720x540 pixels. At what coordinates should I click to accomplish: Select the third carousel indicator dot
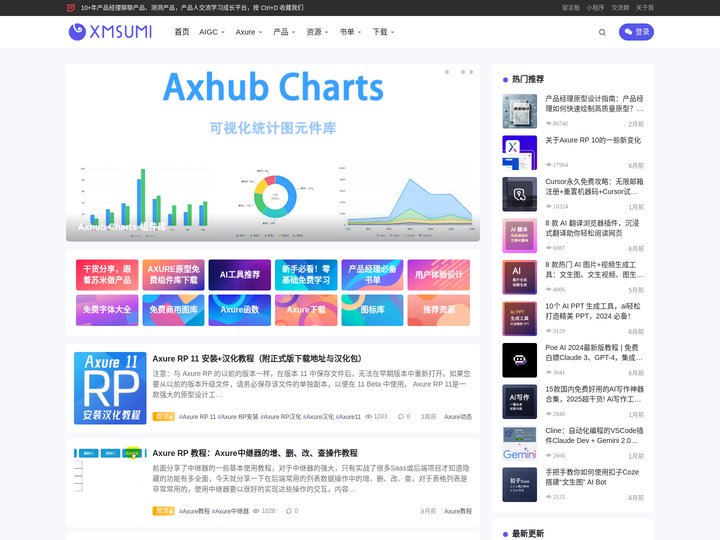(x=471, y=72)
